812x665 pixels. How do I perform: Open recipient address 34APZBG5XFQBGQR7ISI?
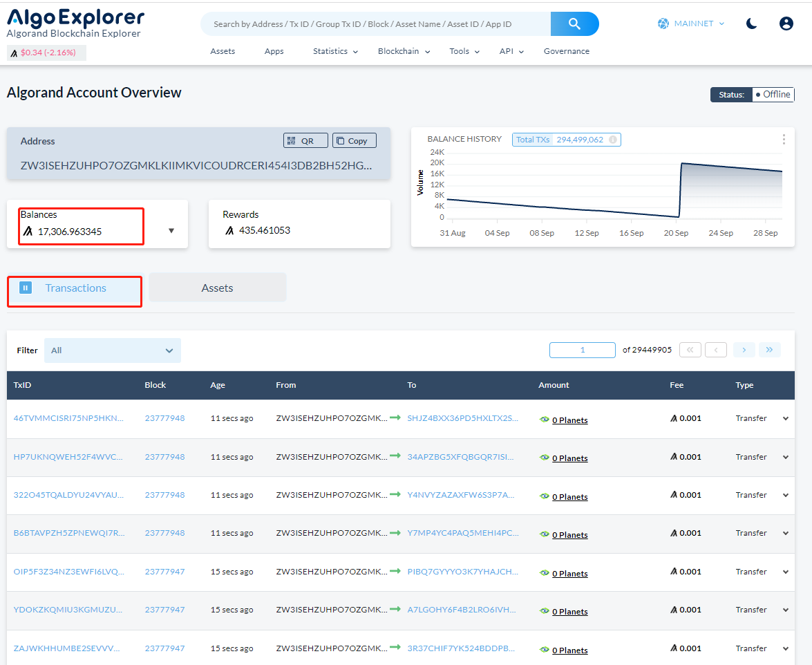pyautogui.click(x=460, y=457)
